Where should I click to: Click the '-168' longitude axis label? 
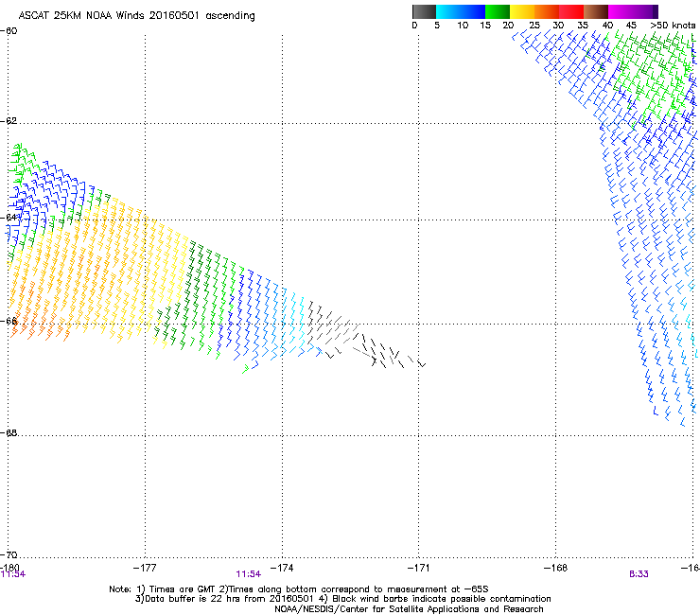556,568
